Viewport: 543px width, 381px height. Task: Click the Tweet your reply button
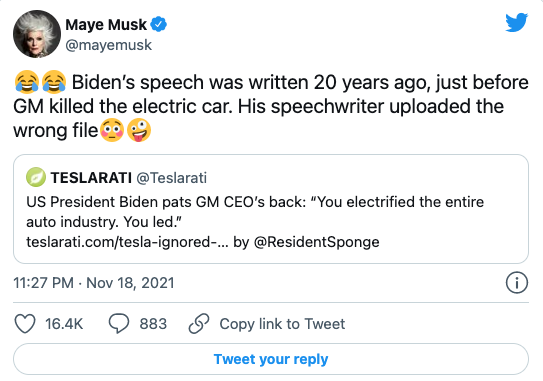tap(271, 359)
